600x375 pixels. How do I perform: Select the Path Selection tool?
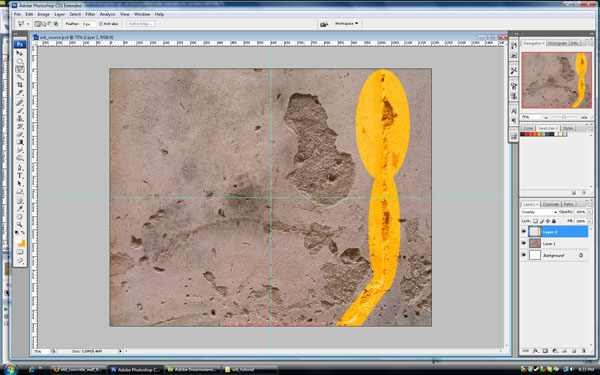[20, 184]
